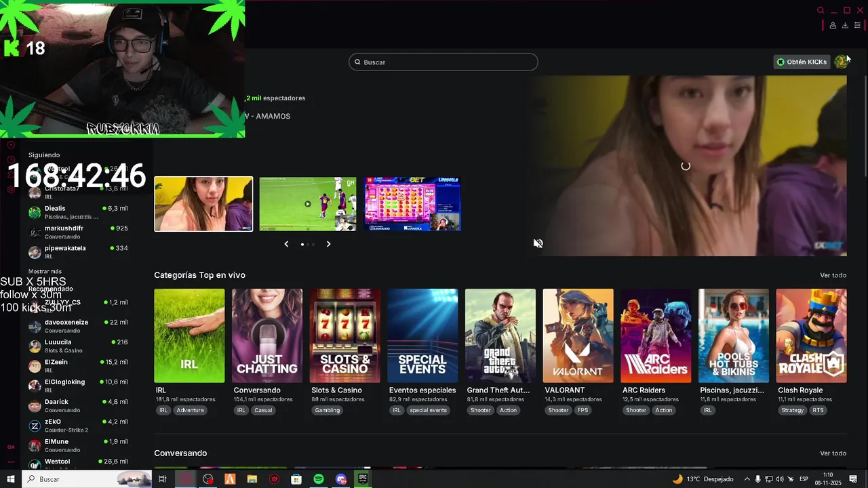Show hidden system tray icons chevron
This screenshot has width=868, height=488.
[747, 479]
